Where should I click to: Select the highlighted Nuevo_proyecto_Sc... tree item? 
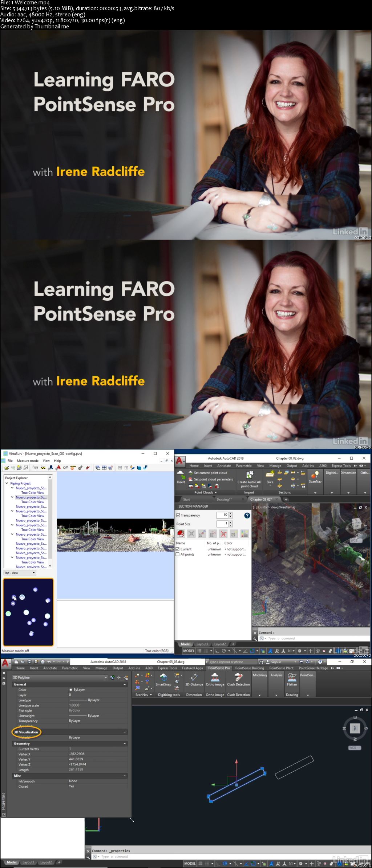coord(31,497)
